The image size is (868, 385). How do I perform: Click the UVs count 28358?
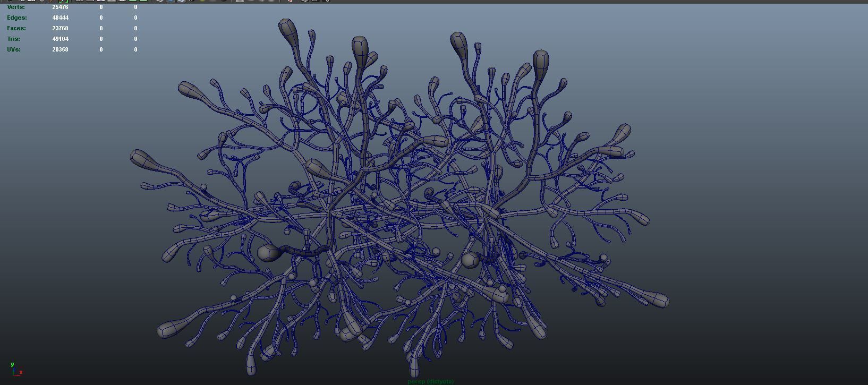(60, 49)
